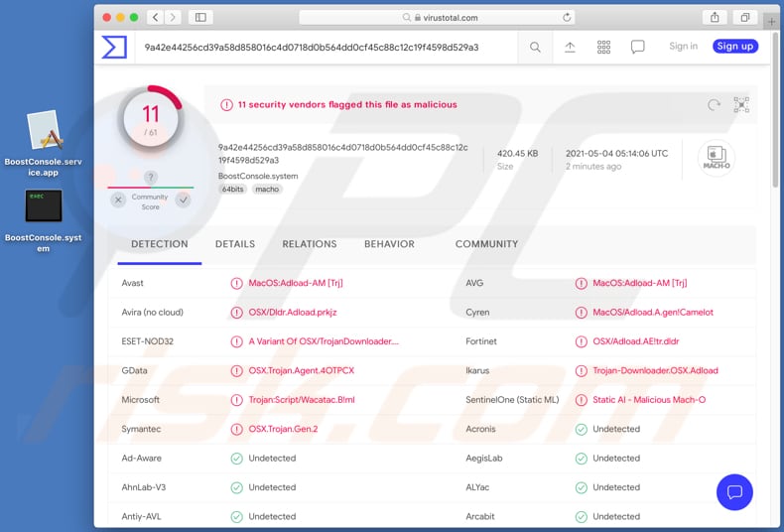Viewport: 784px width, 532px height.
Task: Click the search magnifier icon
Action: tap(535, 47)
